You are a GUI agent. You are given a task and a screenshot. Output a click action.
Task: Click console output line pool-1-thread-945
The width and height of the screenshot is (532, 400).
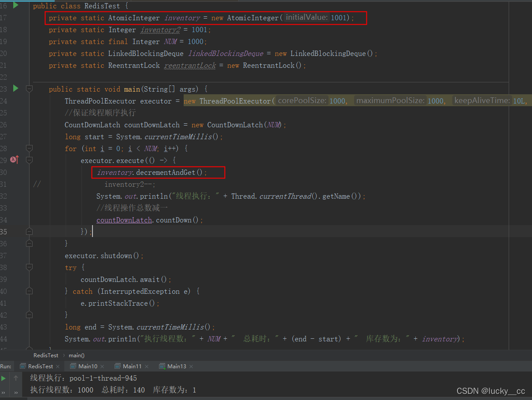tap(84, 378)
